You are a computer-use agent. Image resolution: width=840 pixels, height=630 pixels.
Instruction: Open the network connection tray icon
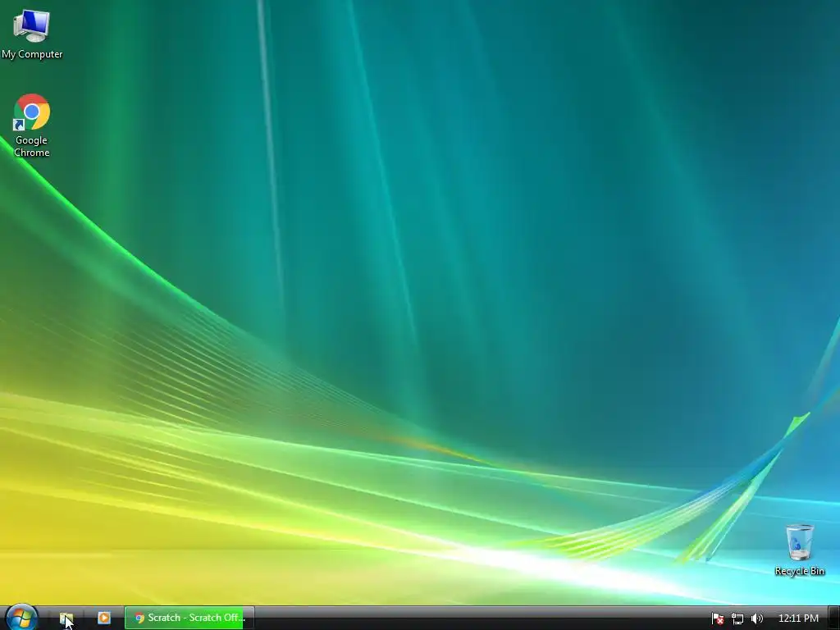(737, 619)
